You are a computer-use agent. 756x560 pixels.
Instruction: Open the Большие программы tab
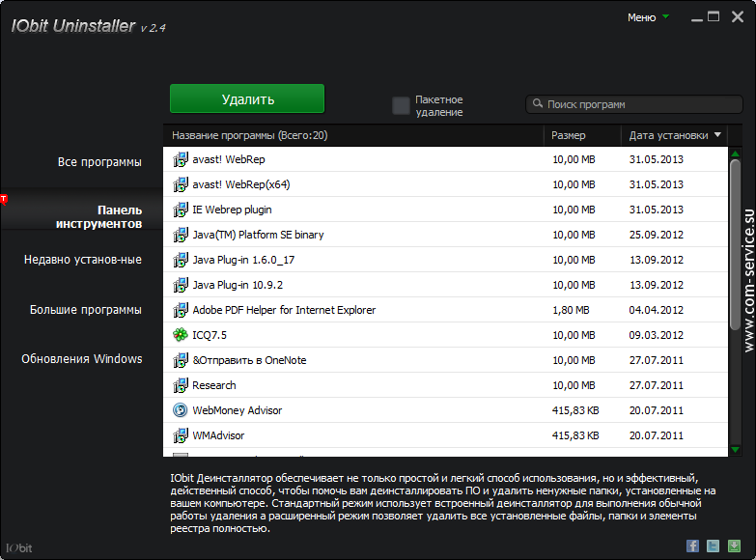point(86,310)
